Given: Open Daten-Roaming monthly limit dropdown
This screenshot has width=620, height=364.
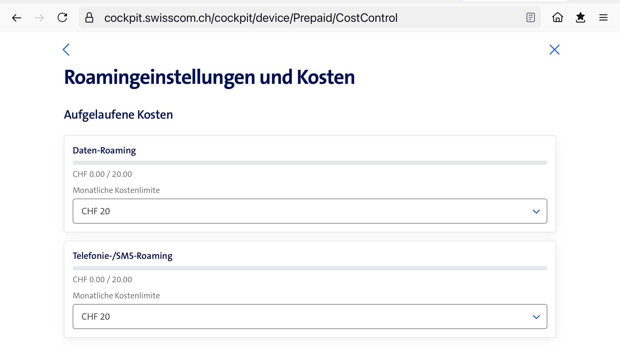Looking at the screenshot, I should [x=309, y=211].
